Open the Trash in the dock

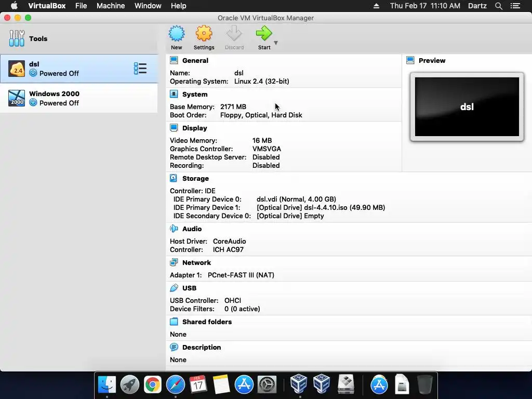click(x=425, y=384)
